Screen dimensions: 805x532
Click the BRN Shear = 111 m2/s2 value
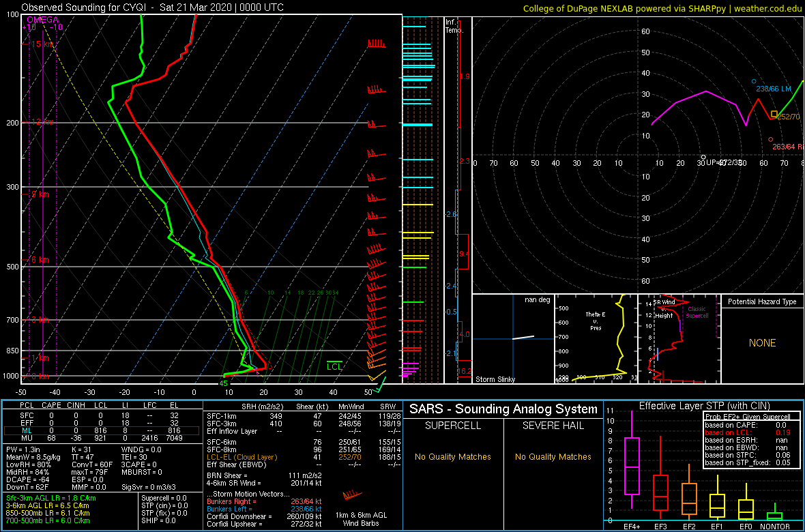coord(265,476)
